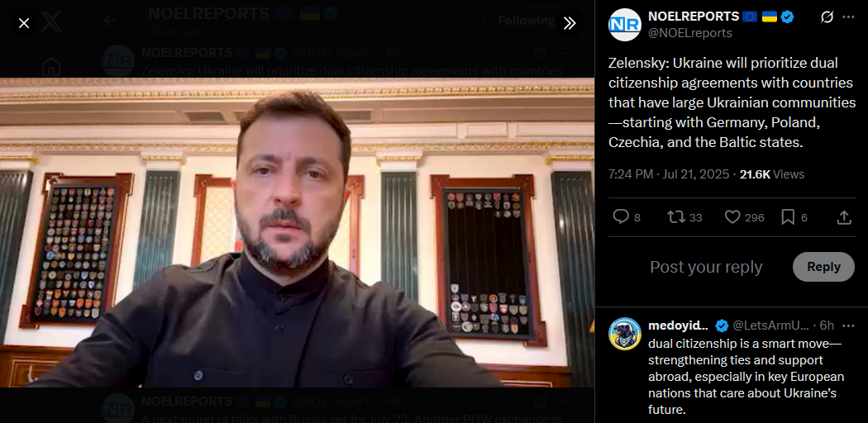Screen dimensions: 868x423
Task: Open the @NOELreports handle link
Action: 690,33
